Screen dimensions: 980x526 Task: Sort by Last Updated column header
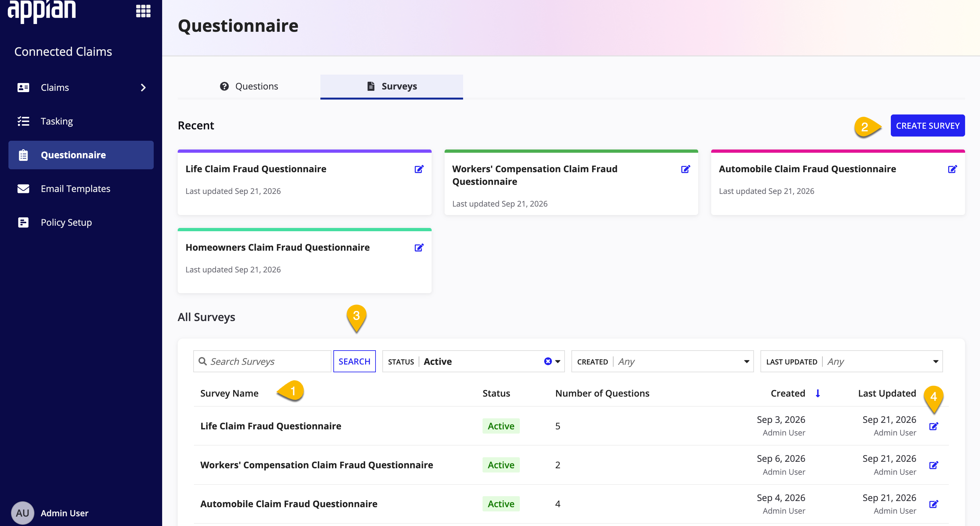887,393
